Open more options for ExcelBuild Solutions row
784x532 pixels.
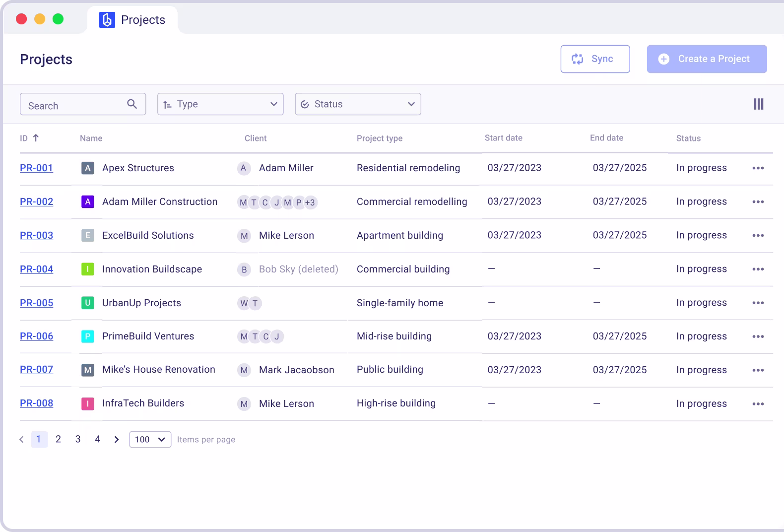tap(758, 236)
